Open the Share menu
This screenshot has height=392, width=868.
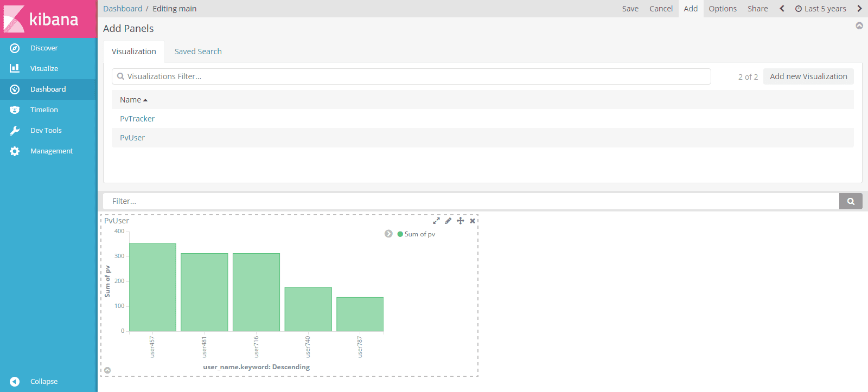[757, 9]
